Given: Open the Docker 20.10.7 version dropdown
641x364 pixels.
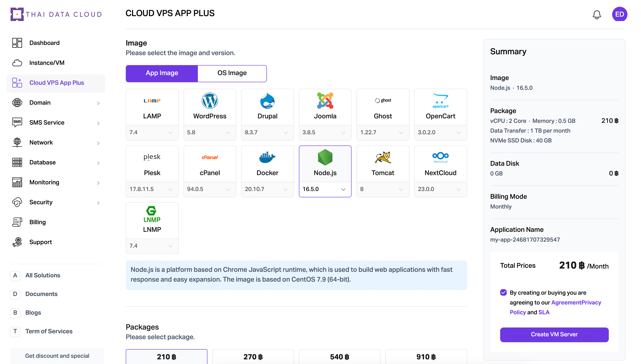Looking at the screenshot, I should click(267, 189).
